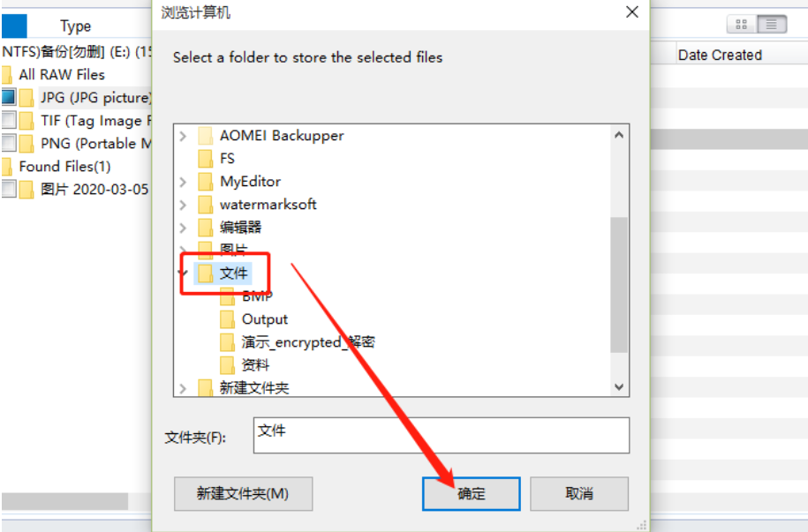Switch to thumbnail grid view icon
808x532 pixels.
point(742,24)
